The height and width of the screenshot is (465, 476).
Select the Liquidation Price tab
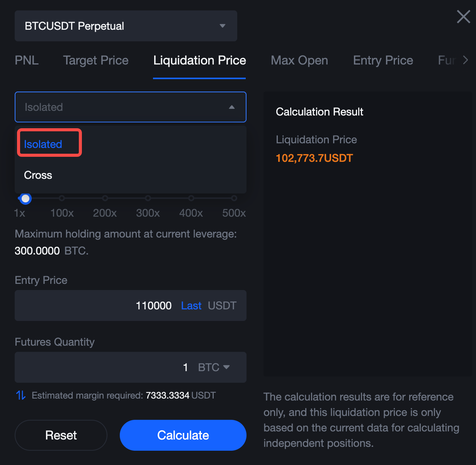point(199,60)
